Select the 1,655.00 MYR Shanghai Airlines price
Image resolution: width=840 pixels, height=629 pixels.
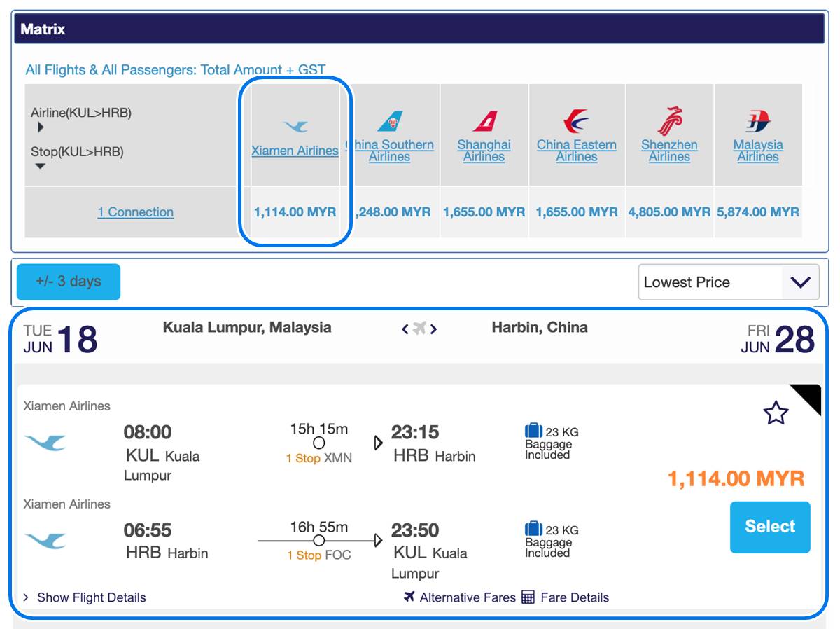tap(484, 212)
